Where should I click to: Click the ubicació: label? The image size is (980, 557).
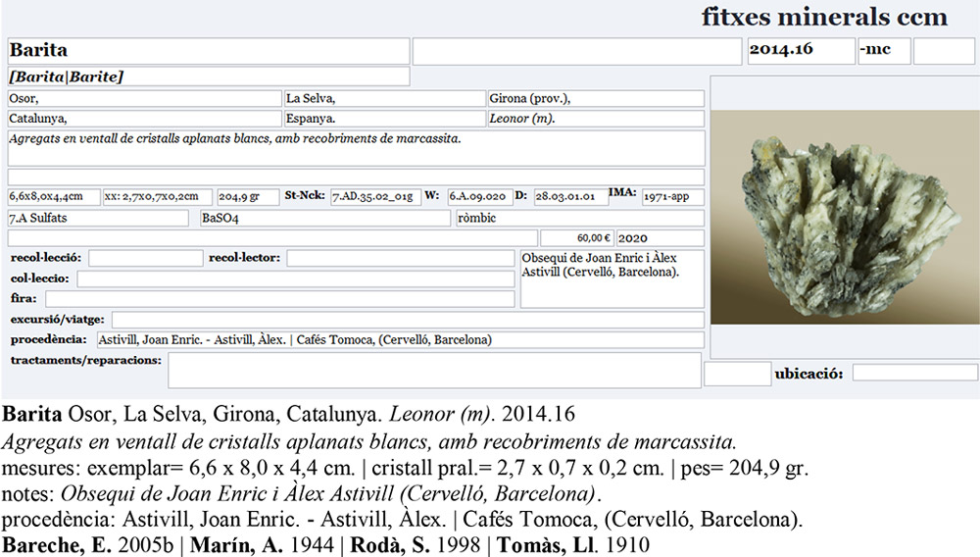[808, 374]
